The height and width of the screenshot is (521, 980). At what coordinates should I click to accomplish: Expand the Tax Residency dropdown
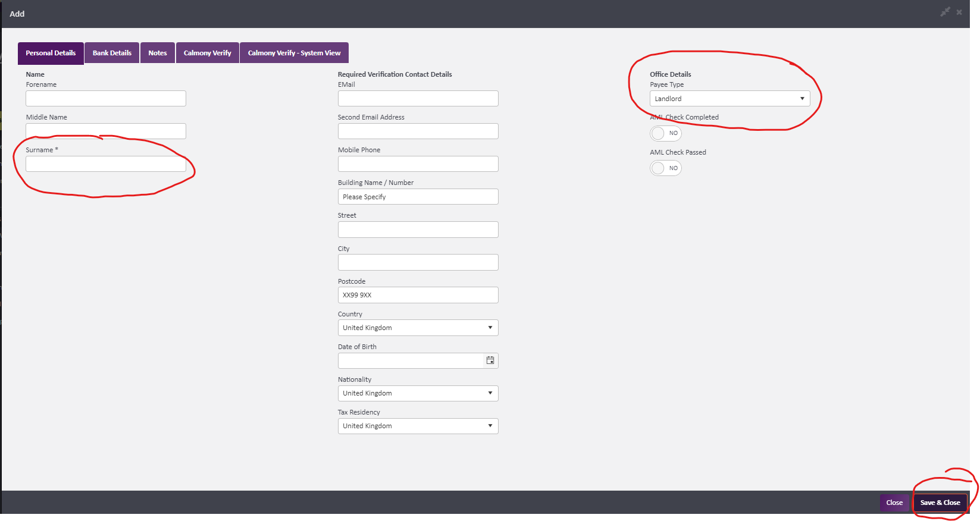click(418, 426)
